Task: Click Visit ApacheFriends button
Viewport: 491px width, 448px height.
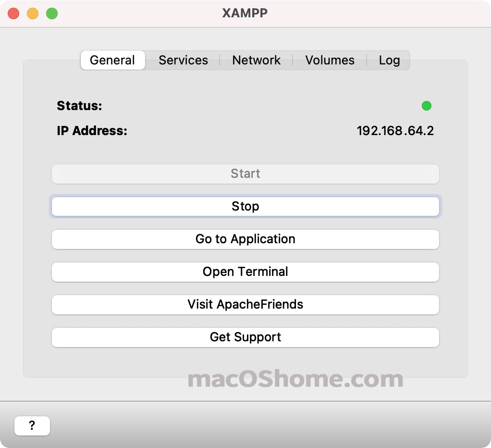Action: click(245, 304)
